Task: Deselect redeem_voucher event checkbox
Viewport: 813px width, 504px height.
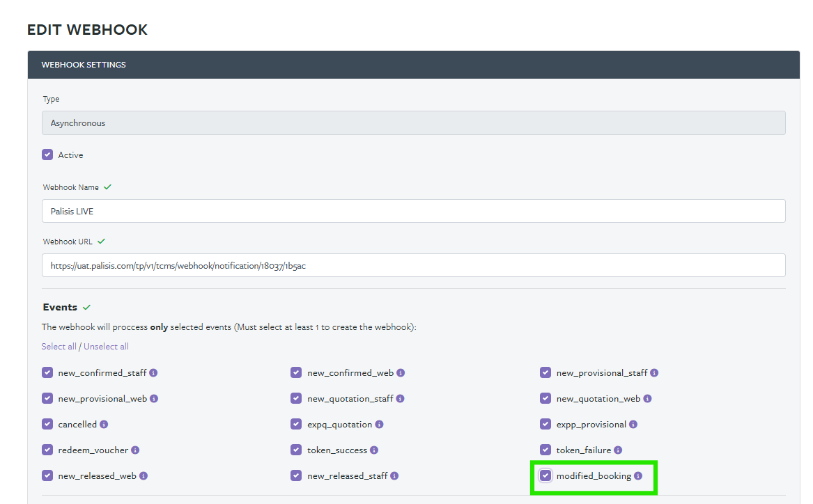Action: click(47, 450)
